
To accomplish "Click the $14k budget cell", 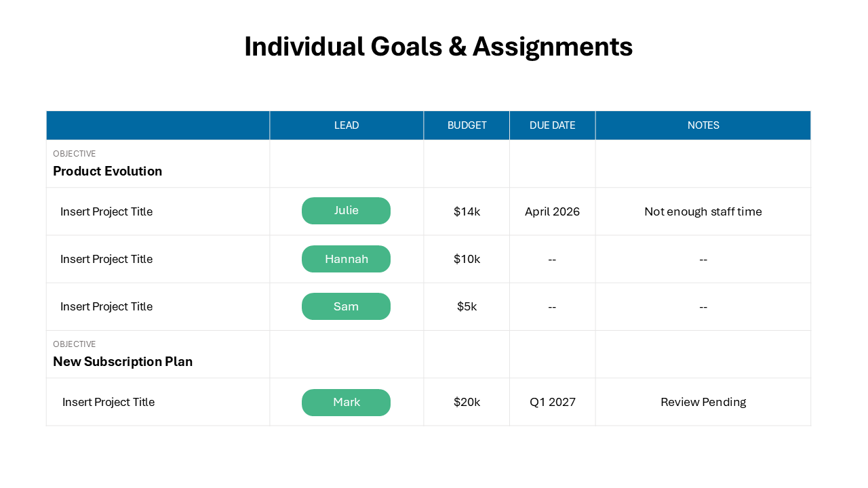I will pyautogui.click(x=467, y=211).
